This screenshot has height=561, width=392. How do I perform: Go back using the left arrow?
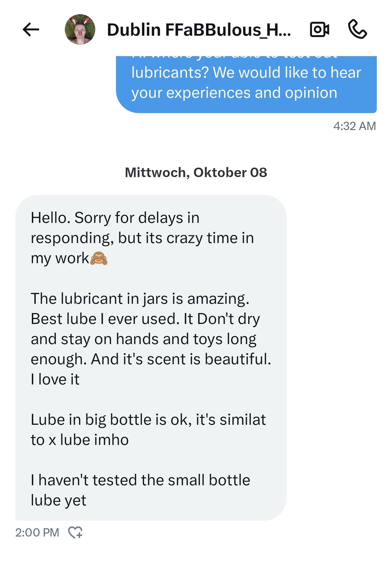(x=31, y=29)
